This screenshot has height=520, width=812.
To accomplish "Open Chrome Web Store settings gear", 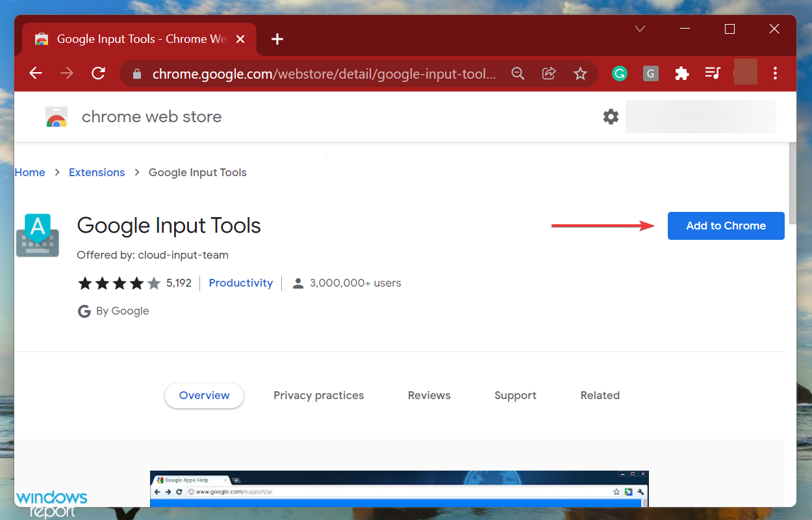I will click(611, 117).
